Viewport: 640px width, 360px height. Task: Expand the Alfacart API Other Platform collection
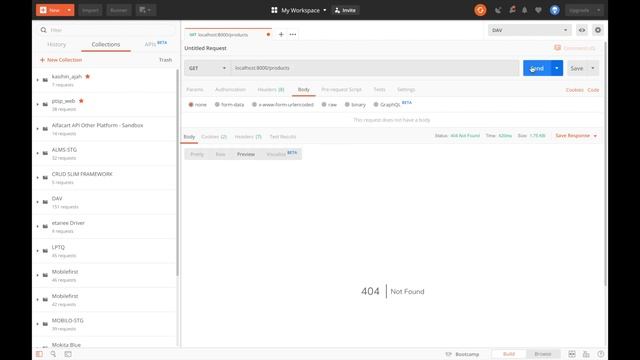click(x=38, y=129)
